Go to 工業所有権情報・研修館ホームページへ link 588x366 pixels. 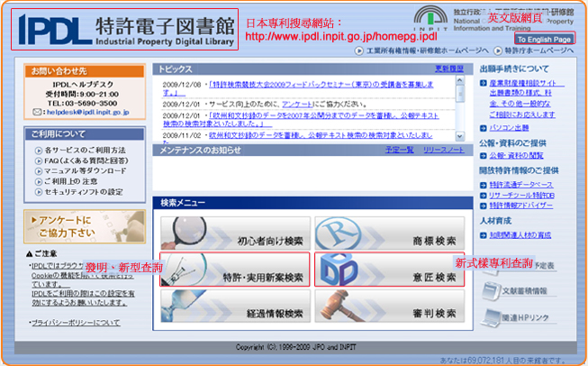[x=427, y=50]
